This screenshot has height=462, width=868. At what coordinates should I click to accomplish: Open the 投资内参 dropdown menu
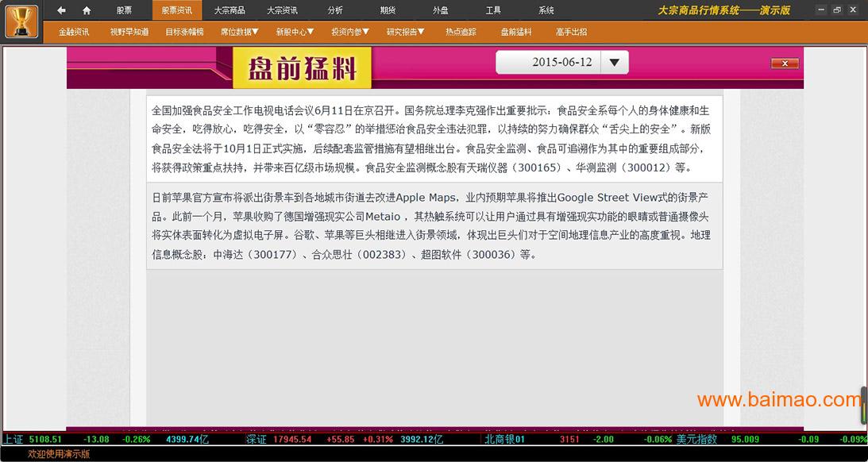coord(350,32)
